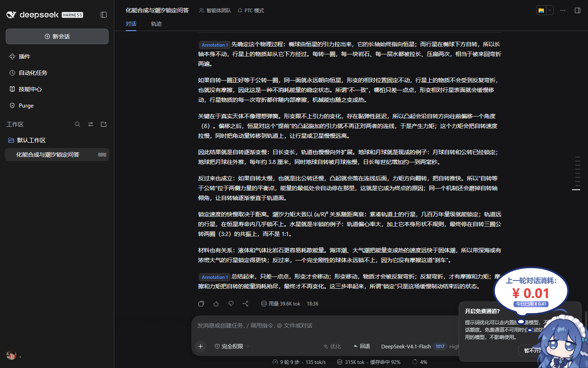Click the user avatar in sidebar
Viewport: 588px width, 368px height.
click(11, 355)
